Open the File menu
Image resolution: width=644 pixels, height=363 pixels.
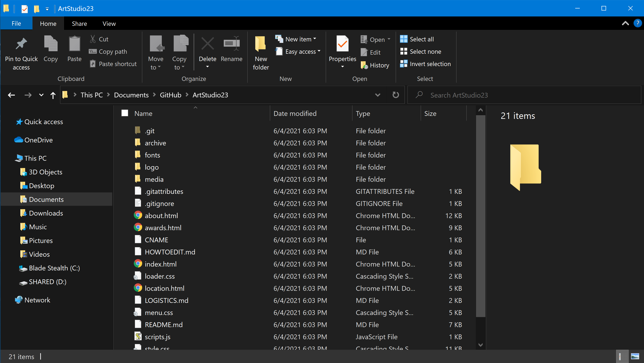16,24
